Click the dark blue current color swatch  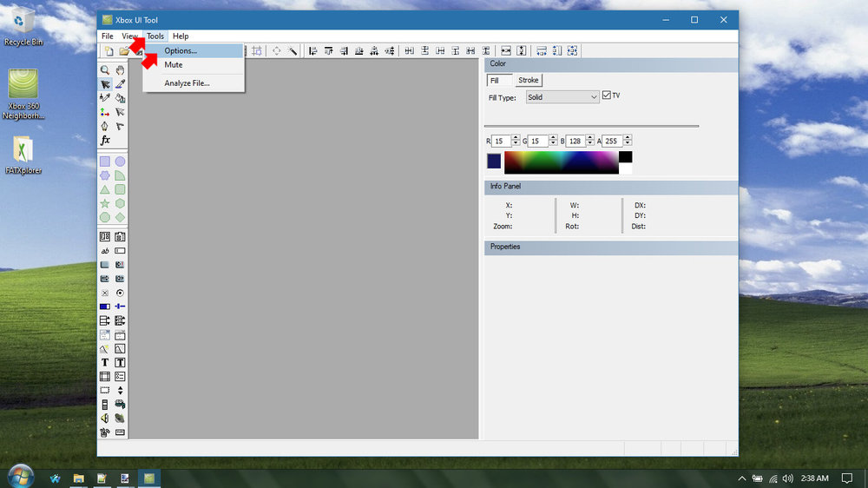(494, 162)
